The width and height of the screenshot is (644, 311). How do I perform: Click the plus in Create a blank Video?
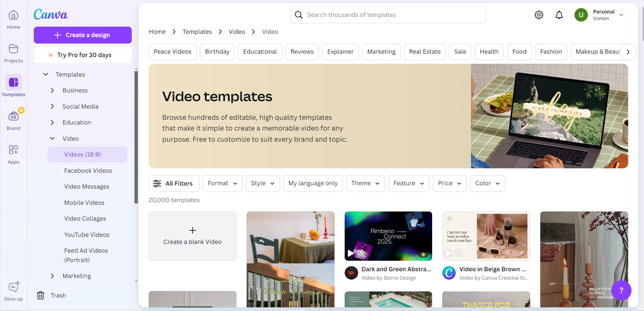coord(192,230)
